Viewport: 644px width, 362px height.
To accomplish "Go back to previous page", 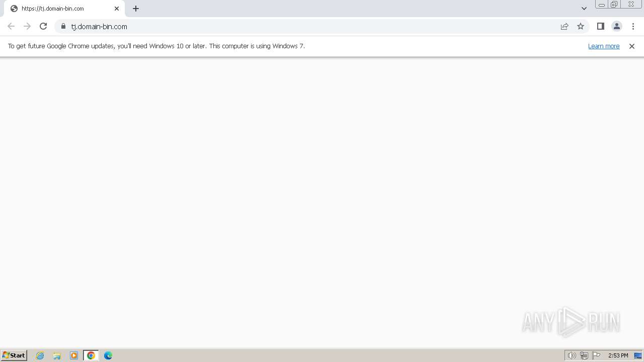I will 11,26.
